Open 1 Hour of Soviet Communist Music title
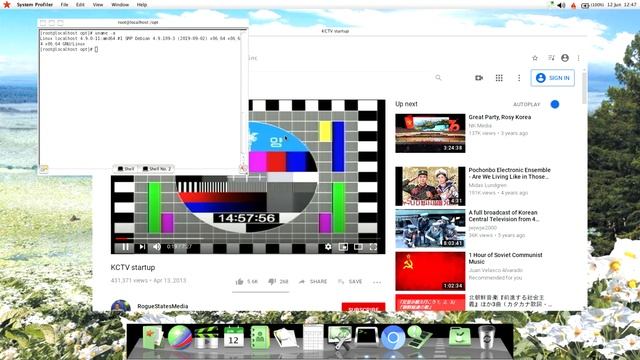This screenshot has width=640, height=360. click(505, 258)
